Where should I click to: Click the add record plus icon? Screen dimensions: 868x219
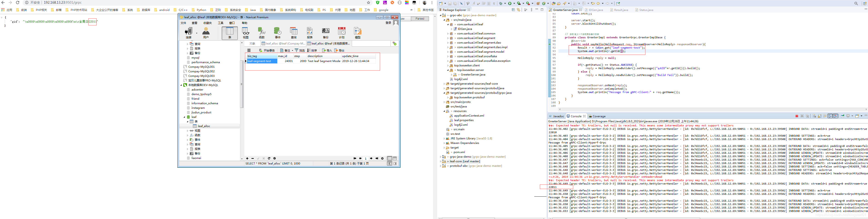[x=247, y=159]
